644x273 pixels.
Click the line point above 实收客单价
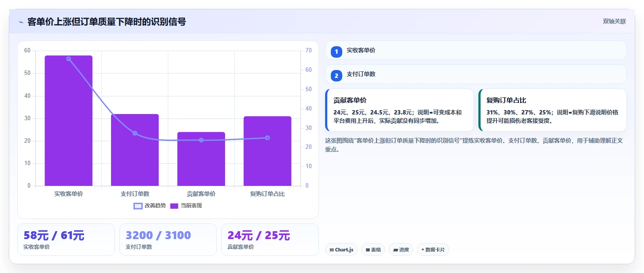click(x=69, y=59)
